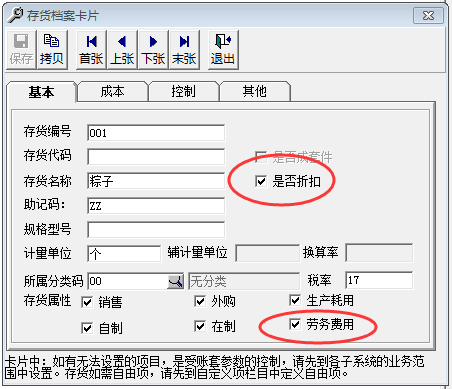Screen dimensions: 452x389
Task: Click the 存货编号 label
Action: [47, 131]
